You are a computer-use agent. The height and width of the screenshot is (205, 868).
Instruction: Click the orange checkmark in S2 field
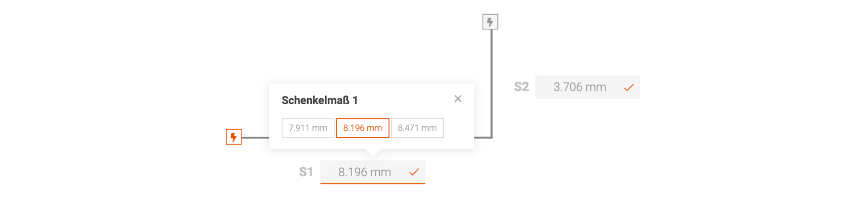629,87
